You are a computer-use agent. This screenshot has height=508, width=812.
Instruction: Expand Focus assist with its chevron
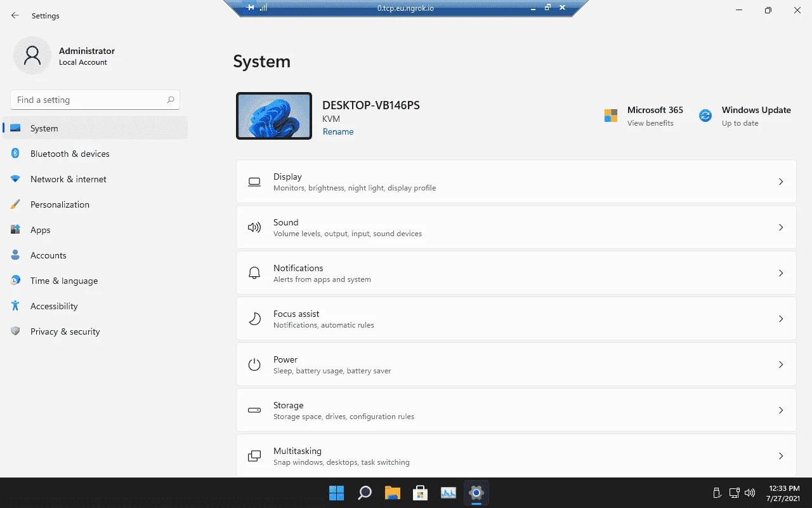point(781,319)
